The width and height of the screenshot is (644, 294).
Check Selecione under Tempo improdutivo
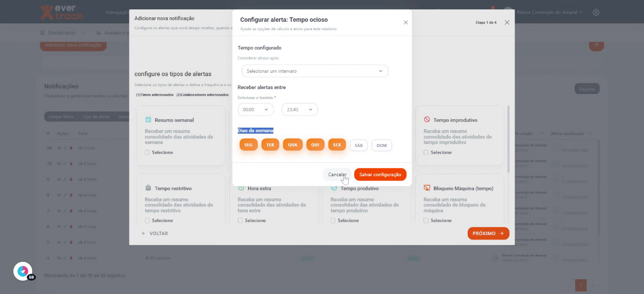[426, 152]
